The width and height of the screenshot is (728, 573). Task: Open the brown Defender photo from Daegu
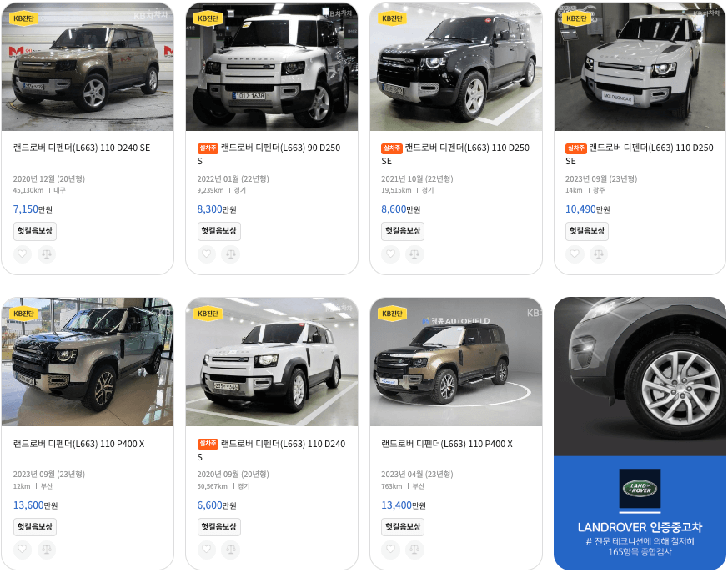[88, 67]
